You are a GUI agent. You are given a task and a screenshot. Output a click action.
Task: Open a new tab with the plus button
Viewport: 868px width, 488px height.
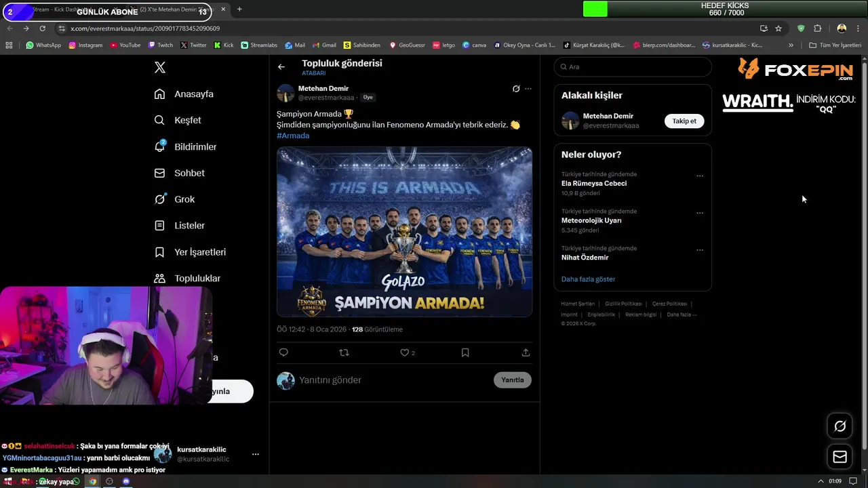tap(239, 9)
